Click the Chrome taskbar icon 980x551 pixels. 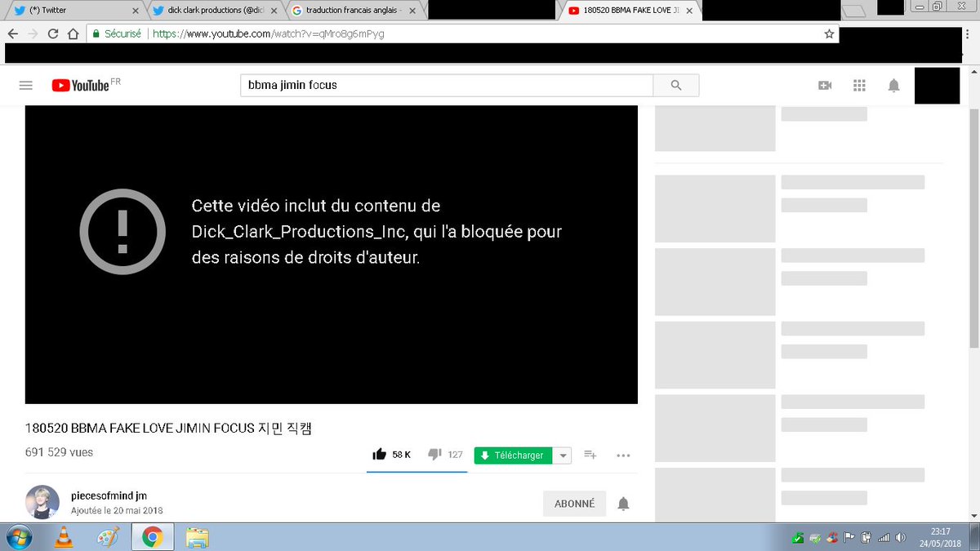click(x=153, y=537)
